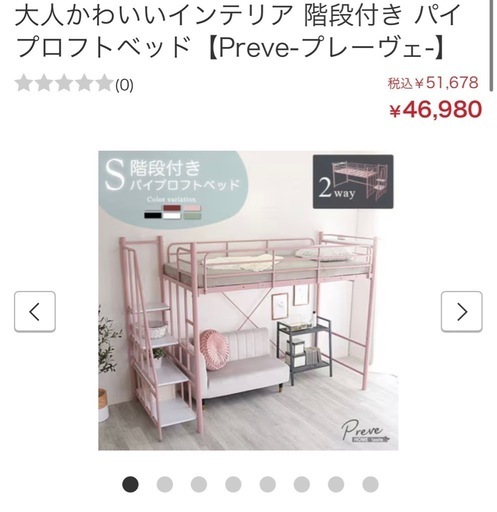This screenshot has width=497, height=512.
Task: Open the Preve loft bed product title
Action: coord(238,30)
